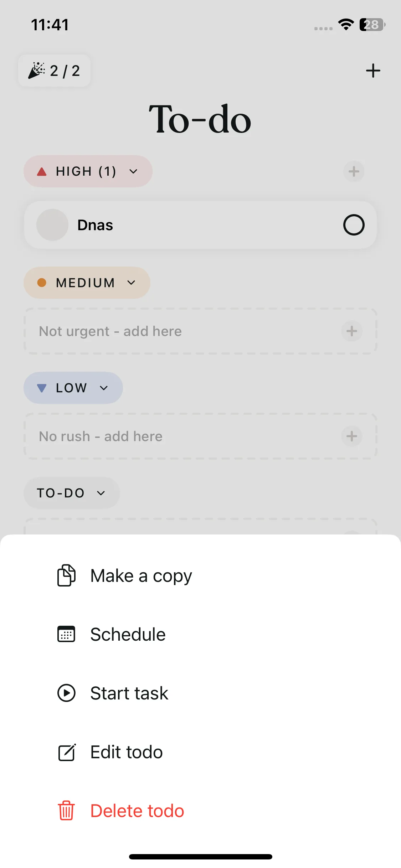Tap the play icon for Start task
The height and width of the screenshot is (868, 401).
[x=66, y=693]
